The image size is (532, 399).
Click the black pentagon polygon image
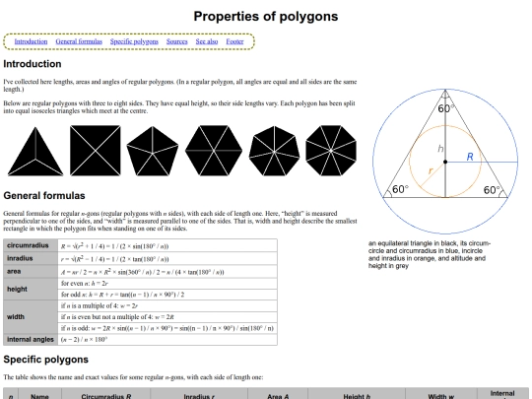(x=153, y=151)
